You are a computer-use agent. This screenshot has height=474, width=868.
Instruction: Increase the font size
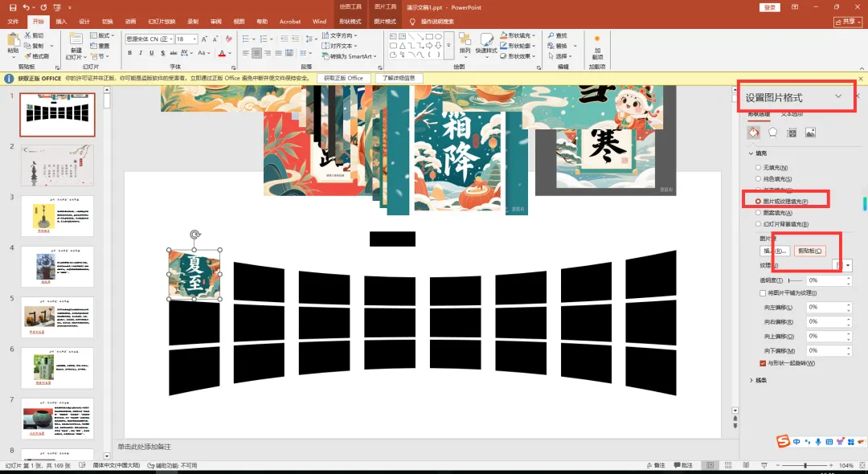click(x=204, y=39)
